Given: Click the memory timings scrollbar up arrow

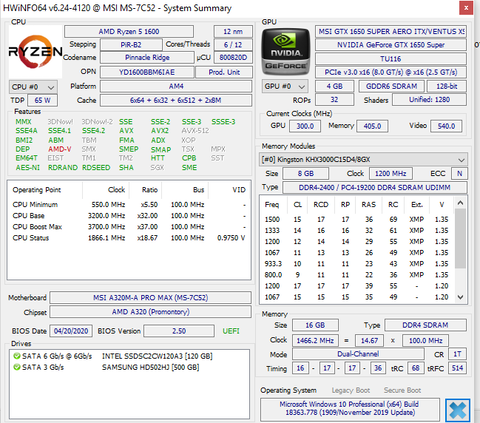Looking at the screenshot, I should click(x=460, y=203).
